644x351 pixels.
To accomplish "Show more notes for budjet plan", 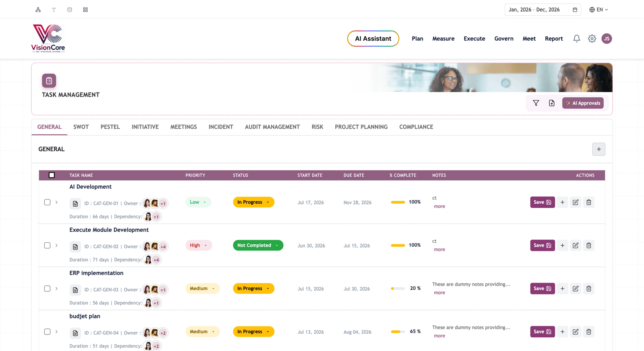I will tap(440, 336).
